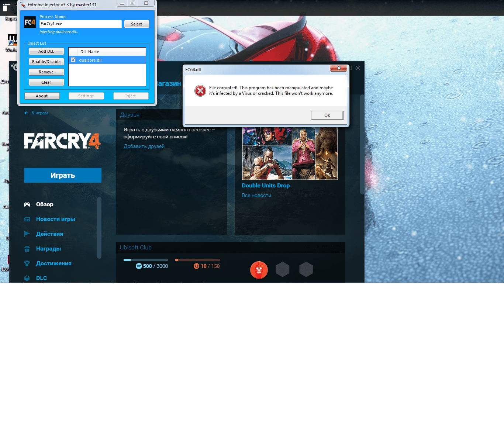This screenshot has width=504, height=428.
Task: Minimize the Extreme Injector window
Action: point(122,3)
